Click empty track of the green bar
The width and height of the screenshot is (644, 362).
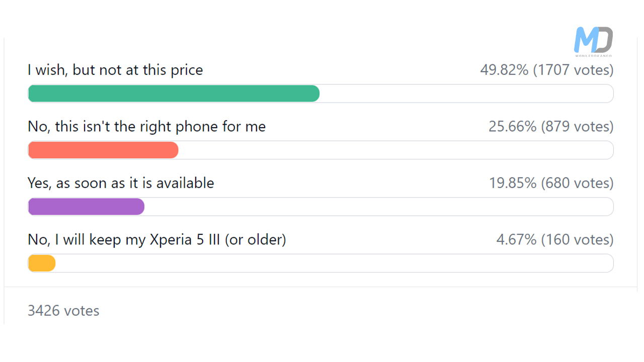click(467, 94)
